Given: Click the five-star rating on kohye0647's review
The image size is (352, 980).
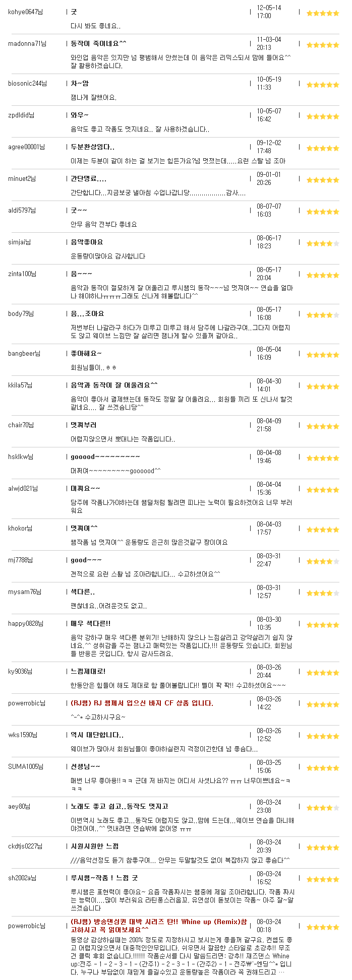Looking at the screenshot, I should point(323,14).
